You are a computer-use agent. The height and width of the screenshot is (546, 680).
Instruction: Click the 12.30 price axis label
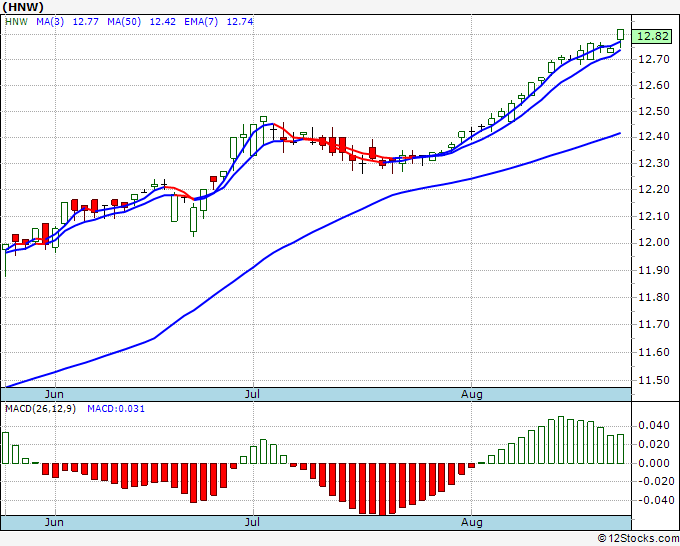(654, 163)
